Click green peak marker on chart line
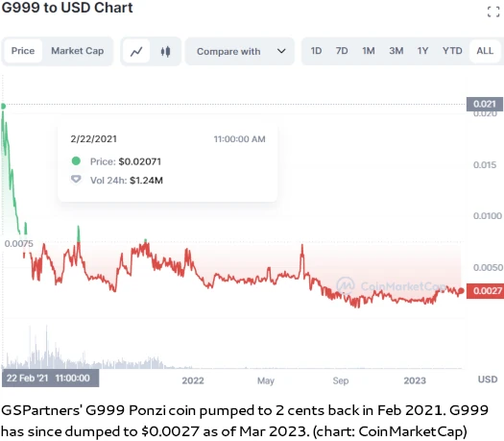This screenshot has height=441, width=504. click(3, 106)
